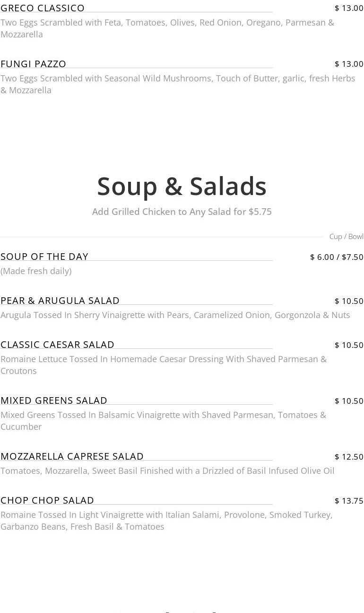Click the Fungi Pazzo mushroom description text
This screenshot has width=364, height=613.
click(178, 84)
